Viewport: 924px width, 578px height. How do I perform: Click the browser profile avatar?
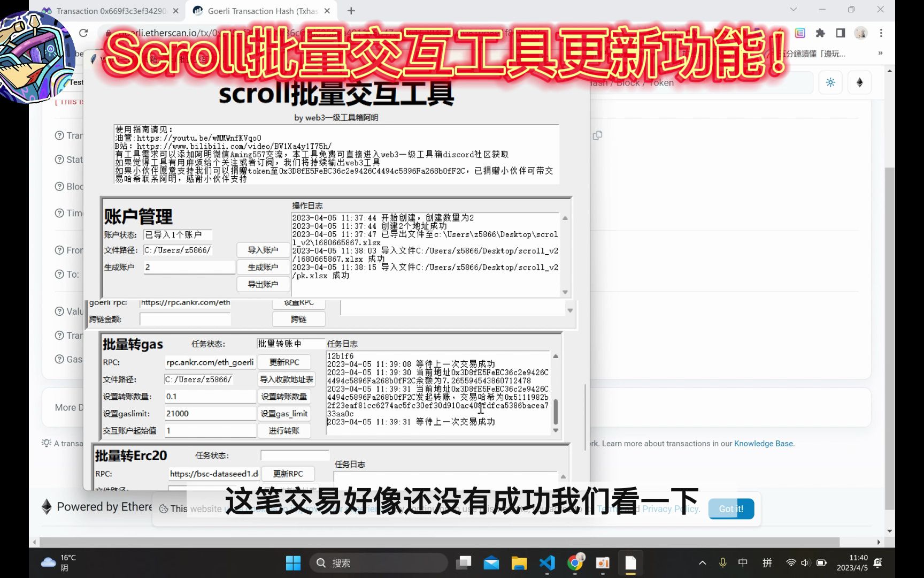(860, 33)
